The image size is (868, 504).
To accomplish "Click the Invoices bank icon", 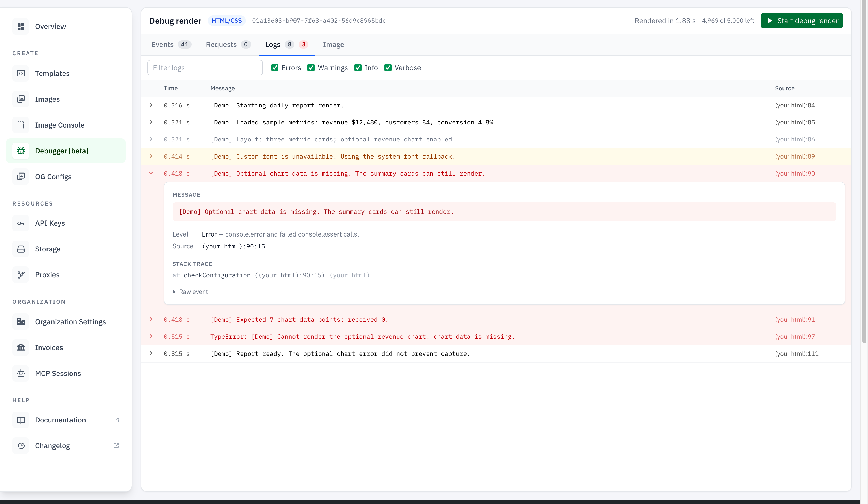I will click(21, 347).
